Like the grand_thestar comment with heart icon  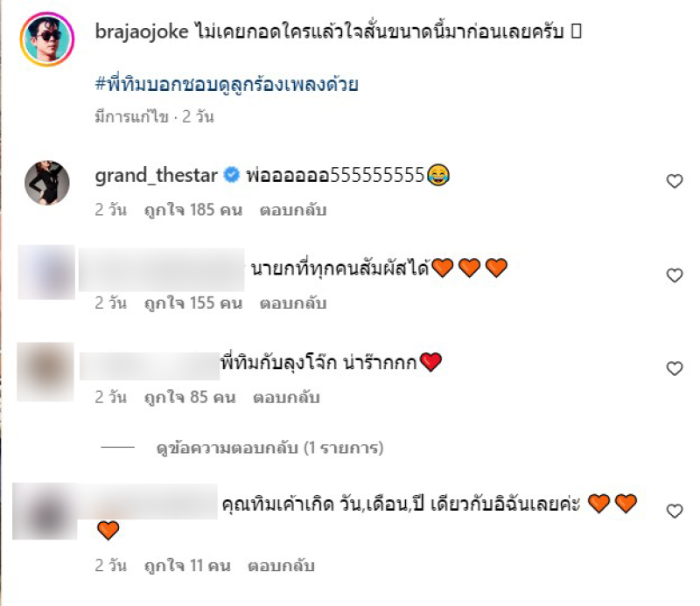(674, 181)
